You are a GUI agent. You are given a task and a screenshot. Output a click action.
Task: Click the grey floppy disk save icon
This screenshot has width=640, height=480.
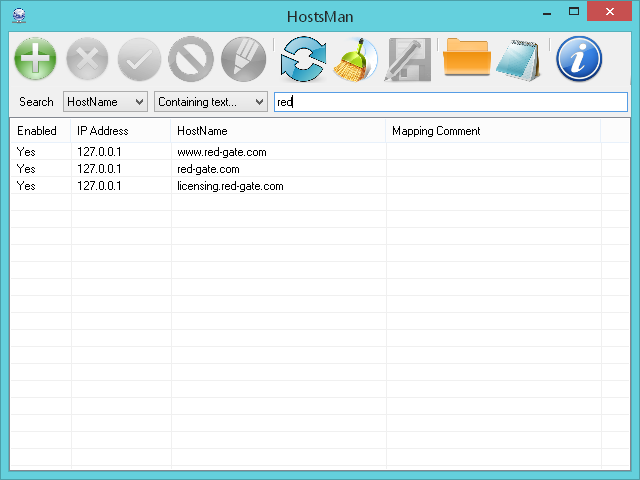point(408,60)
